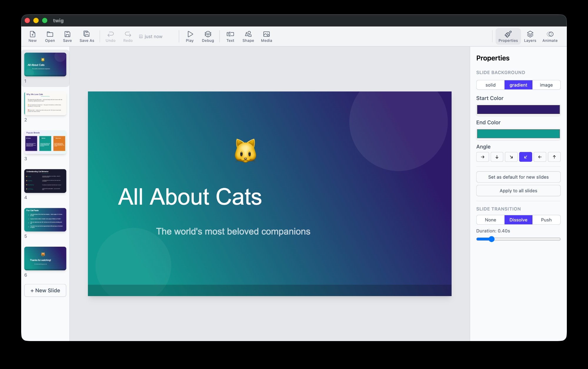Open the gradient Start Color picker
588x369 pixels.
pyautogui.click(x=518, y=109)
